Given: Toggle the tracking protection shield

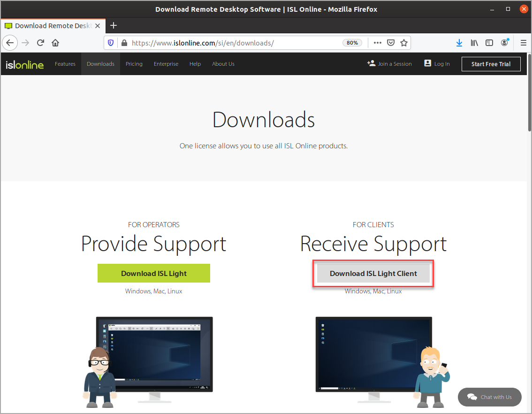Looking at the screenshot, I should coord(110,43).
